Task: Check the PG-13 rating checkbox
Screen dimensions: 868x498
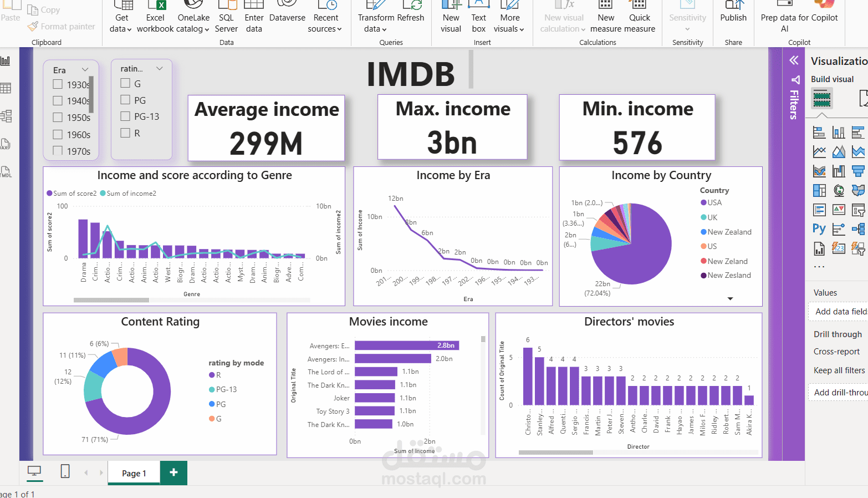Action: [125, 116]
